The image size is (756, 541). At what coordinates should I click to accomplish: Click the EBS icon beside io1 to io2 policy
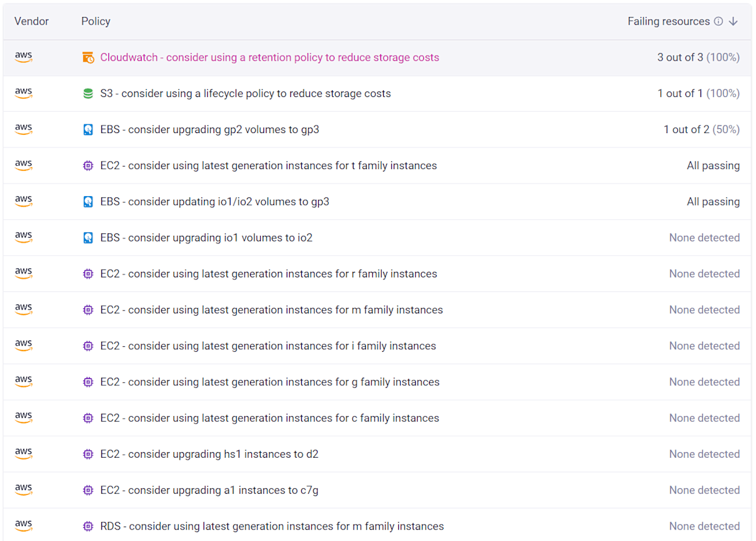[88, 238]
